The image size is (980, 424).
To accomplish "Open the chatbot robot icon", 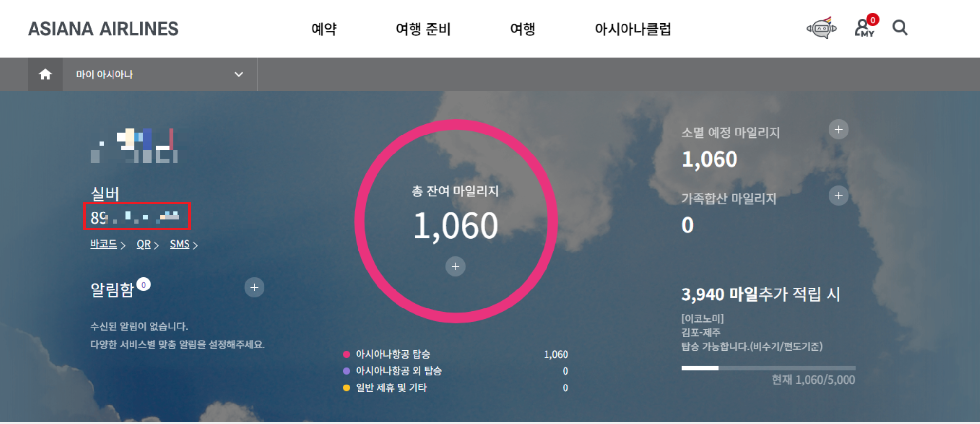I will tap(822, 28).
